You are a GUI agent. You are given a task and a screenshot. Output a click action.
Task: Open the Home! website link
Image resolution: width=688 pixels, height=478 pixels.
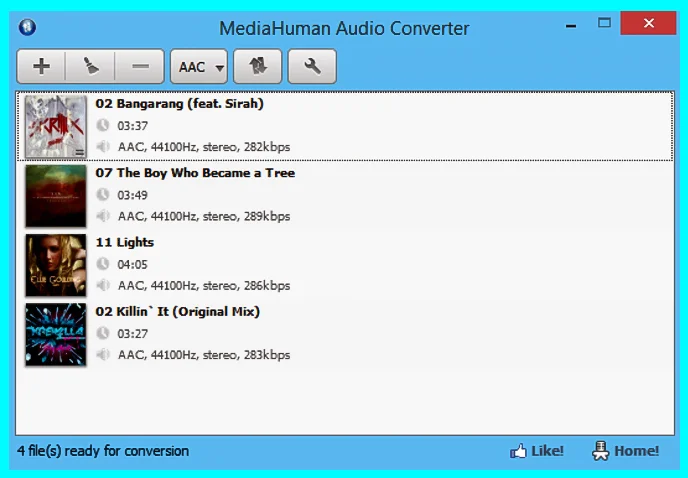pos(625,451)
